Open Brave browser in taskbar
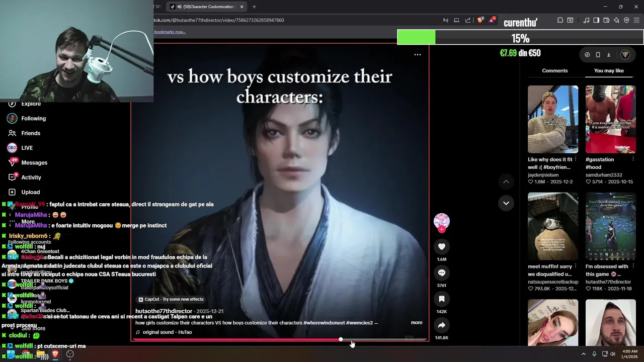 [x=55, y=354]
